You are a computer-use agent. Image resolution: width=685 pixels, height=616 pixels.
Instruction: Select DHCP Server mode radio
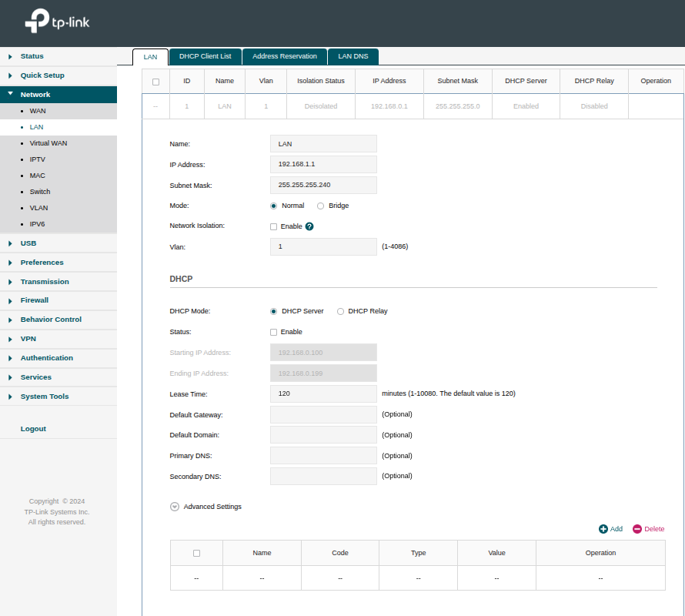point(273,311)
